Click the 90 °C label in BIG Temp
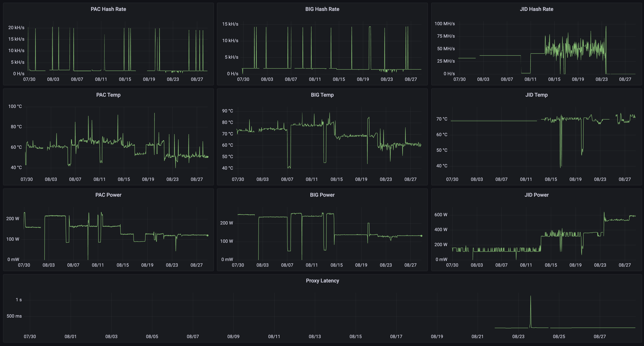Viewport: 644px width, 346px height. [x=227, y=111]
